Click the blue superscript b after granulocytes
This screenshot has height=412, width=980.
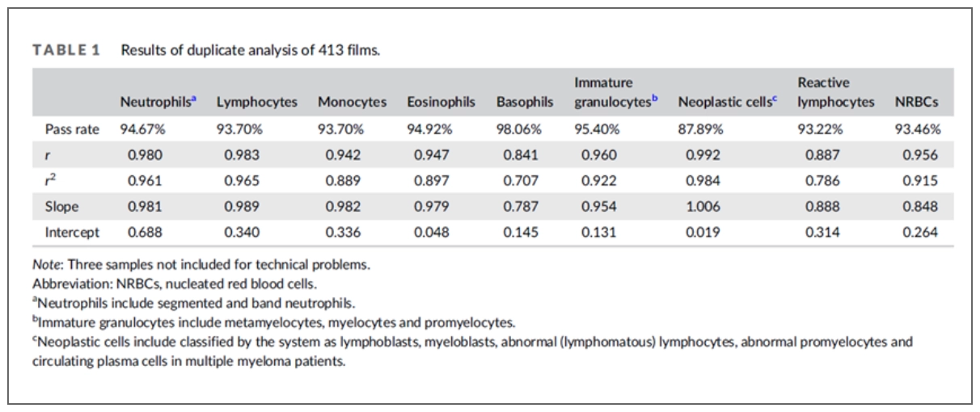pyautogui.click(x=656, y=99)
